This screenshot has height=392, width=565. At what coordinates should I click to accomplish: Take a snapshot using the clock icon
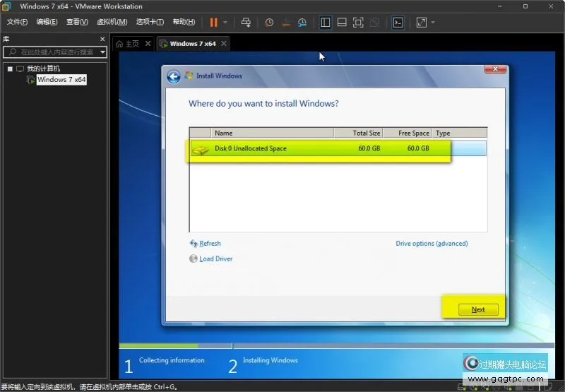[x=269, y=22]
